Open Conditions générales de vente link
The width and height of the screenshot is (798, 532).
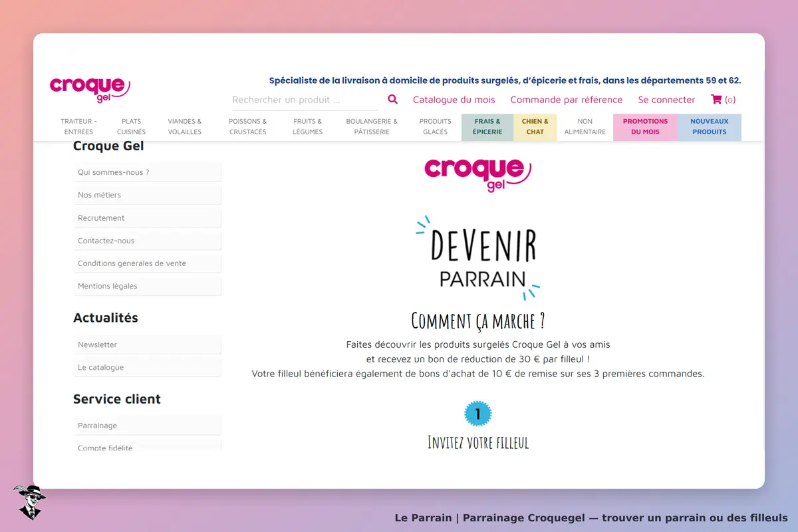coord(147,263)
